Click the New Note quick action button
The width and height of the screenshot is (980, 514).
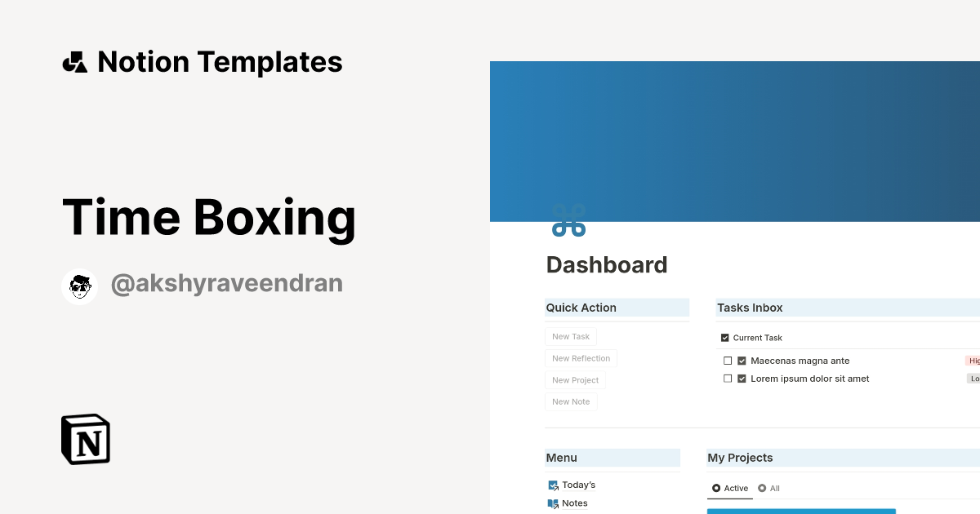(571, 401)
